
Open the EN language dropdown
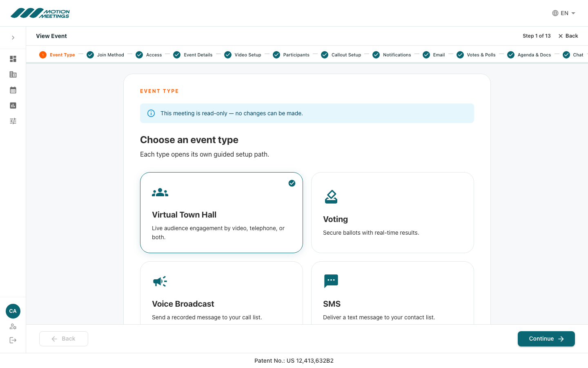(x=564, y=13)
